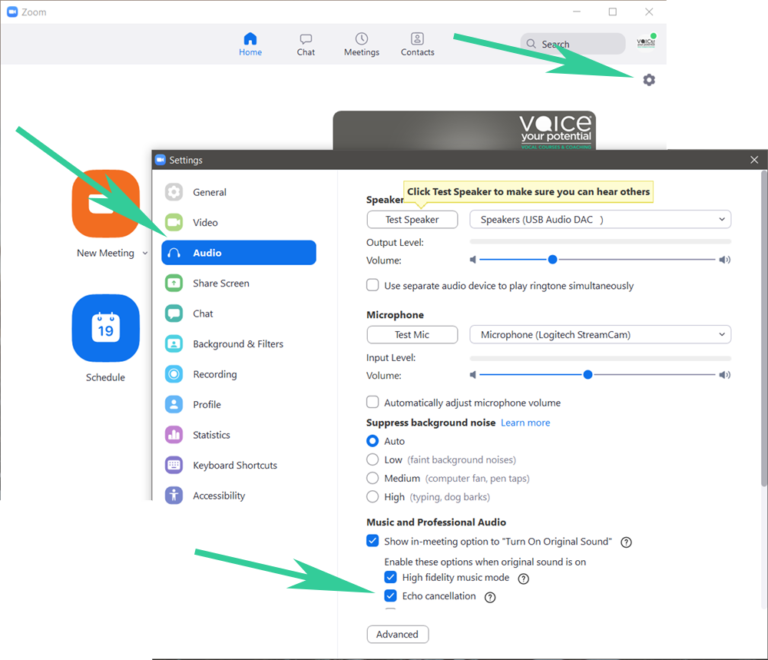
Task: Click Background & Filters icon
Action: [x=174, y=344]
